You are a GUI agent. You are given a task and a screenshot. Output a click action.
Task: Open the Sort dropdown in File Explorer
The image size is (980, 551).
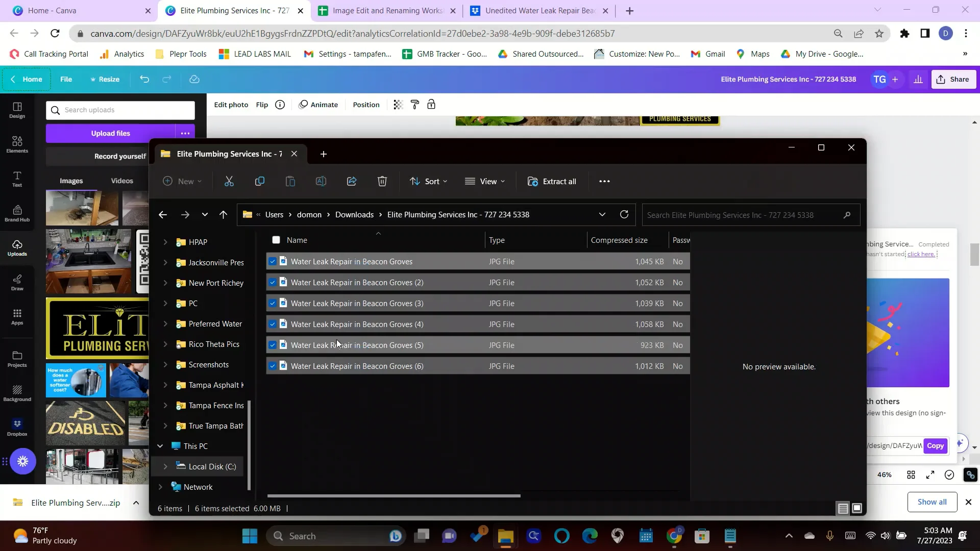[x=429, y=181]
